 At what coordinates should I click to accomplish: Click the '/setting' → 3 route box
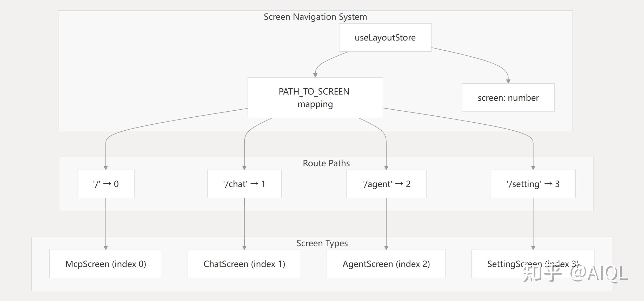(x=533, y=184)
